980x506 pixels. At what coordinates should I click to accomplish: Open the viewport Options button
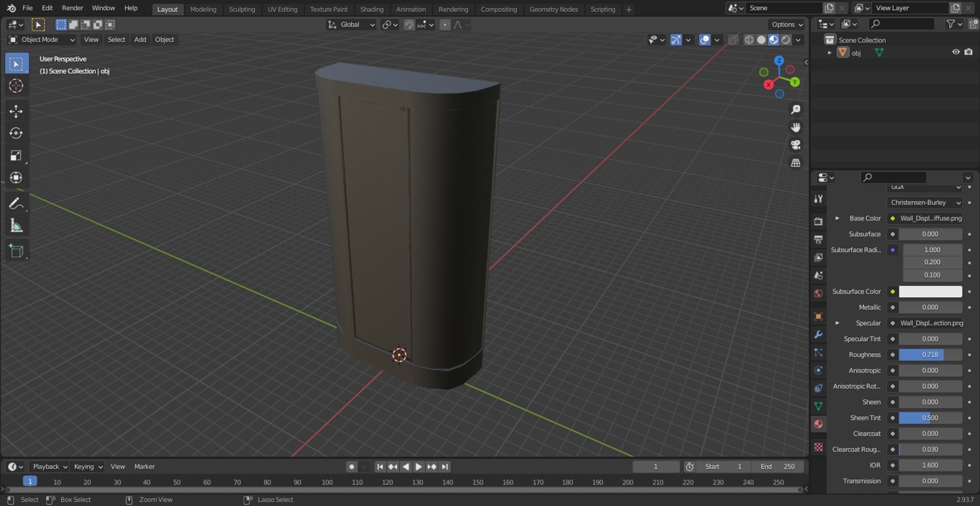point(787,25)
